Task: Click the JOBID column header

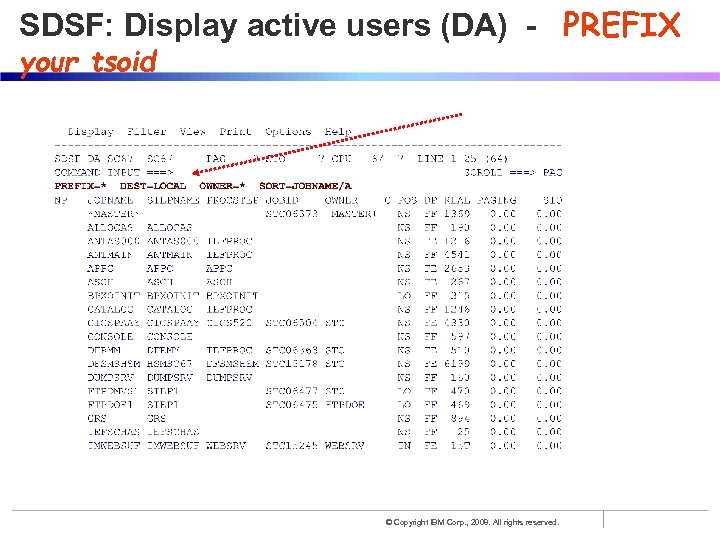Action: [x=282, y=200]
